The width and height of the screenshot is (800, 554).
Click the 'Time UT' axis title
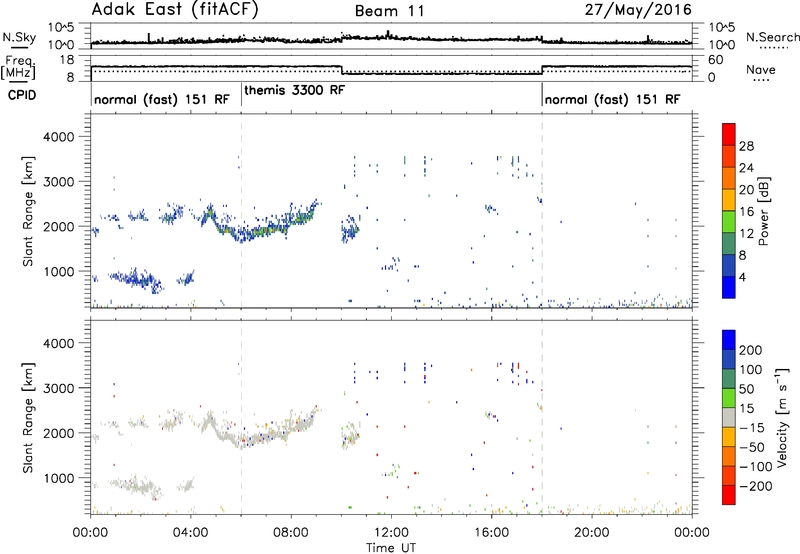pyautogui.click(x=391, y=548)
